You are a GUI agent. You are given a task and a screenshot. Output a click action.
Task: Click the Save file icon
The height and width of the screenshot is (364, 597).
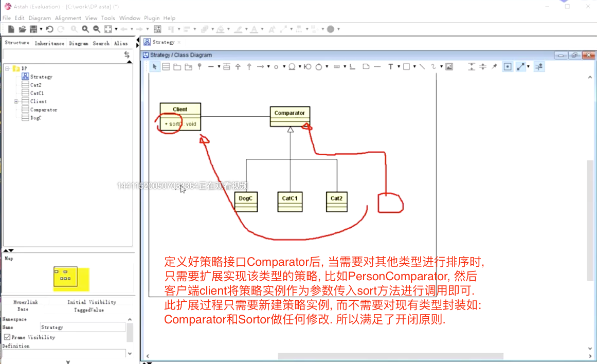pyautogui.click(x=33, y=29)
